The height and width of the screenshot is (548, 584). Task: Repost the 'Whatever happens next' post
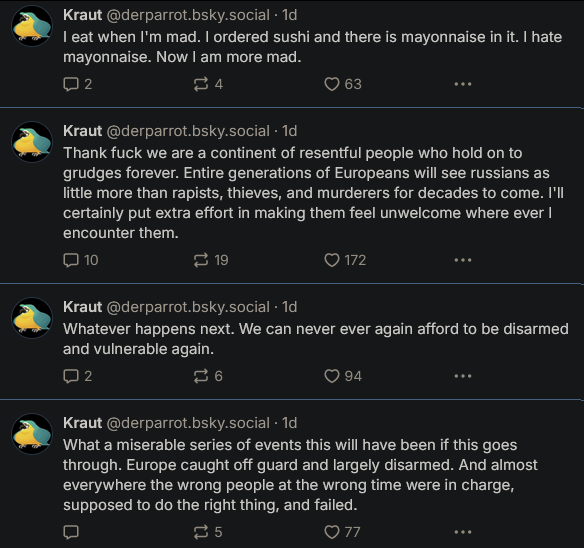click(208, 376)
